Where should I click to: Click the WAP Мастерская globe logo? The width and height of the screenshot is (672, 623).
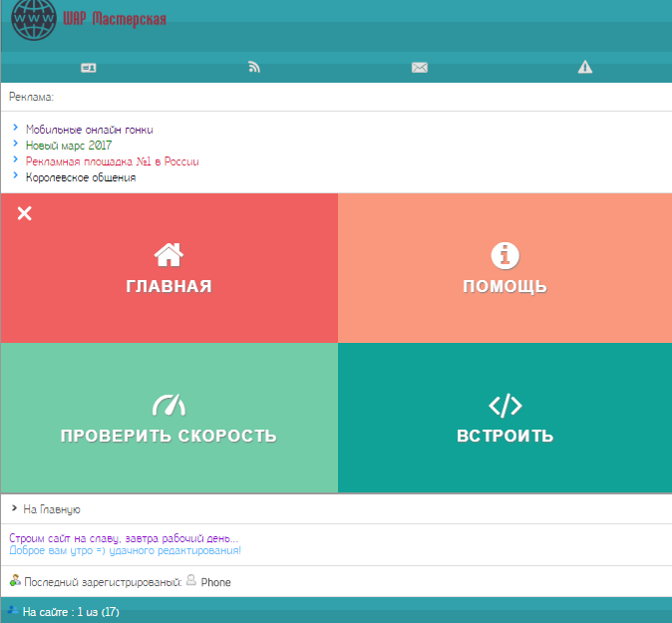click(x=35, y=22)
